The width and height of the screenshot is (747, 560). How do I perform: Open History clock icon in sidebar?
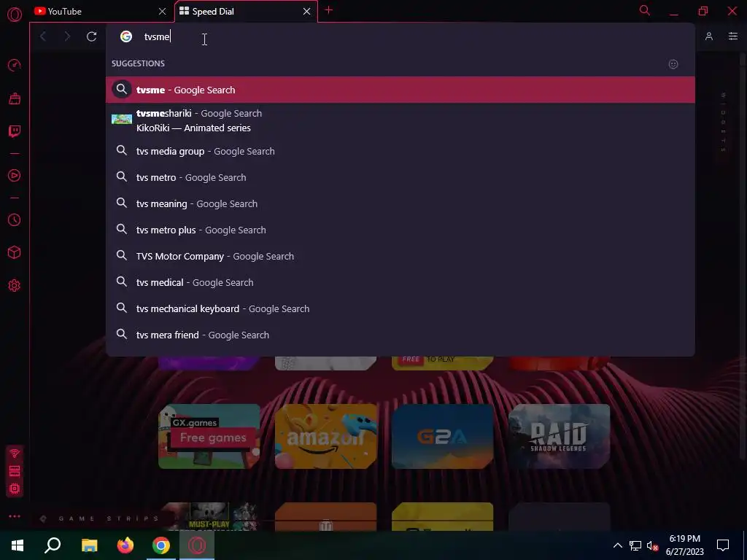click(x=15, y=219)
